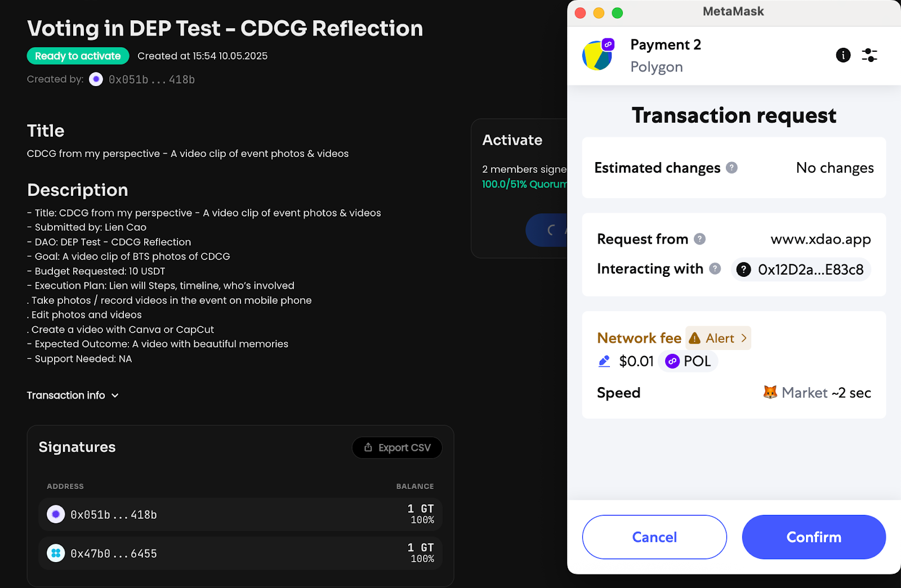Screen dimensions: 901x588
Task: Click the Estimated changes help icon
Action: tap(731, 168)
